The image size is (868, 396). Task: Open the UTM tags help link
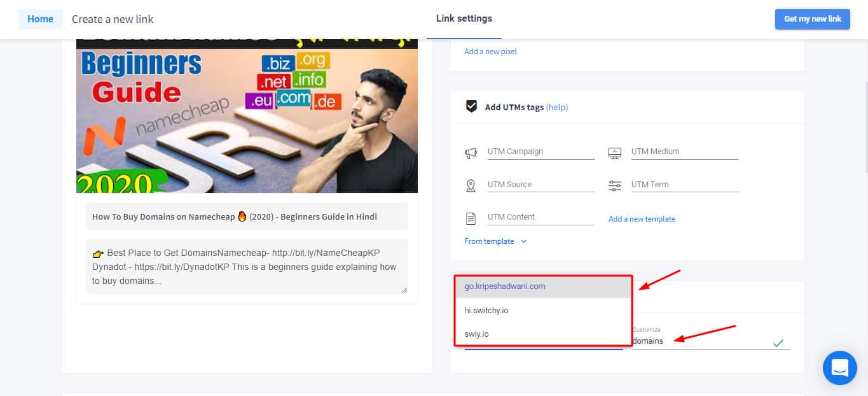tap(557, 107)
